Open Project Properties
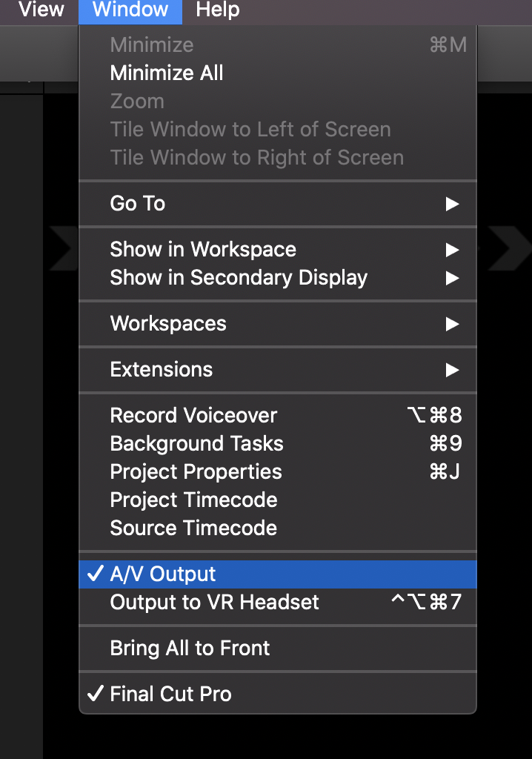 196,471
